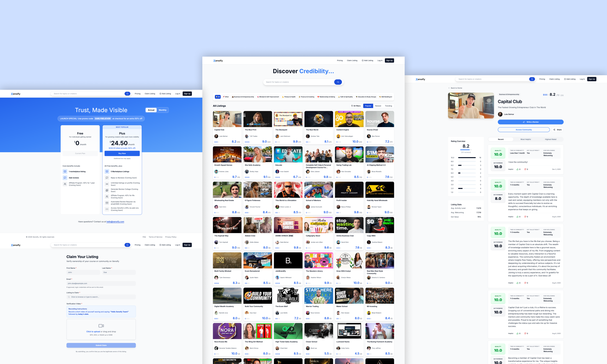Select the All category chip
The height and width of the screenshot is (364, 607).
pyautogui.click(x=218, y=97)
